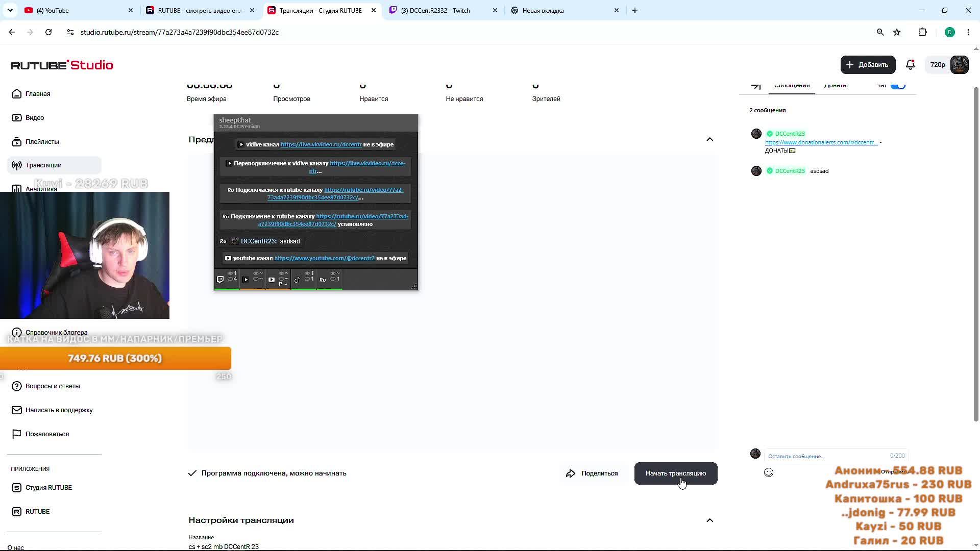Click Пожаловаться in the sidebar

(47, 434)
